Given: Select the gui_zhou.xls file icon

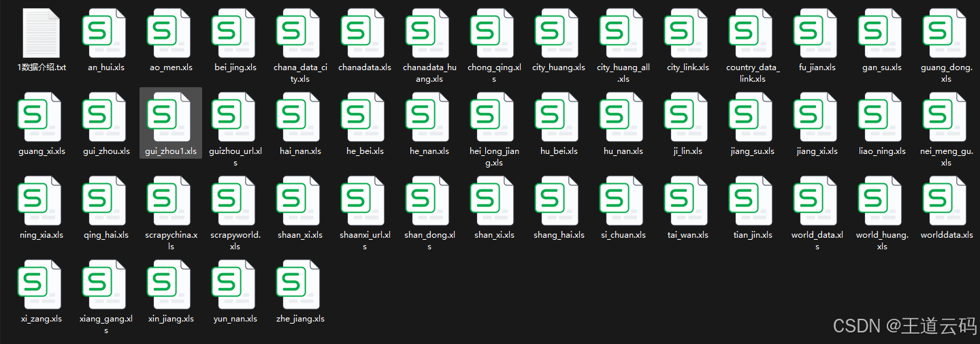Looking at the screenshot, I should tap(105, 117).
